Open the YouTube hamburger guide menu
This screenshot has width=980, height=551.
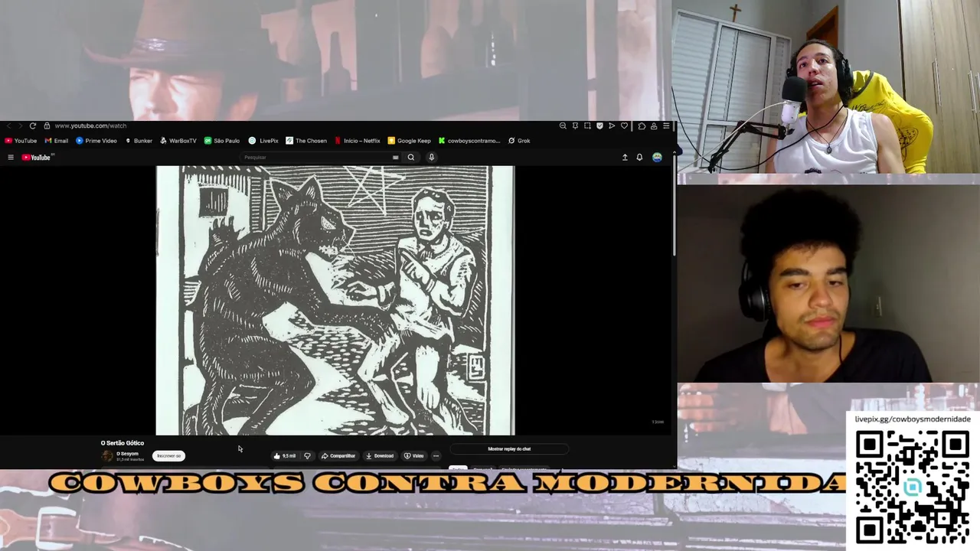point(11,158)
